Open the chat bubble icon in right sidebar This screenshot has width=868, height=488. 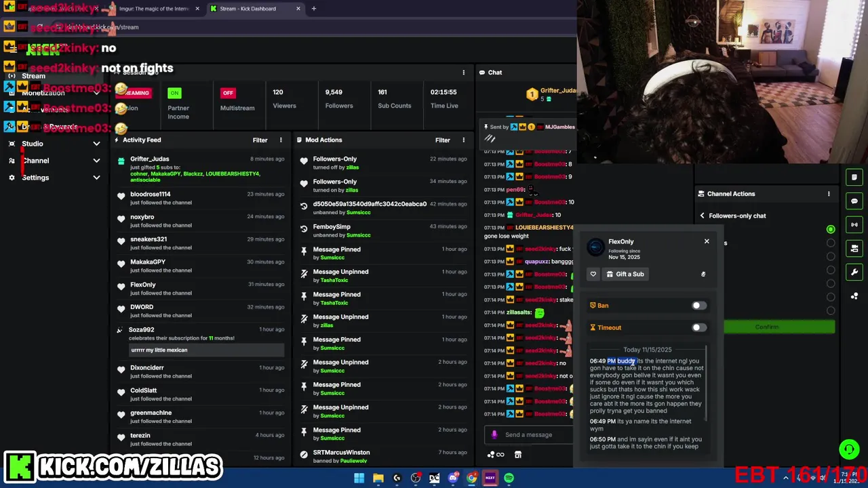click(854, 201)
